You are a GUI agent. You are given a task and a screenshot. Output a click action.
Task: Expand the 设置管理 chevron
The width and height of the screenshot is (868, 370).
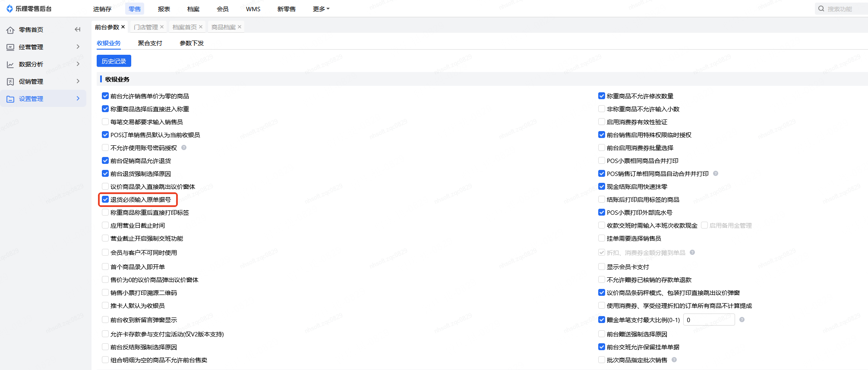(78, 98)
